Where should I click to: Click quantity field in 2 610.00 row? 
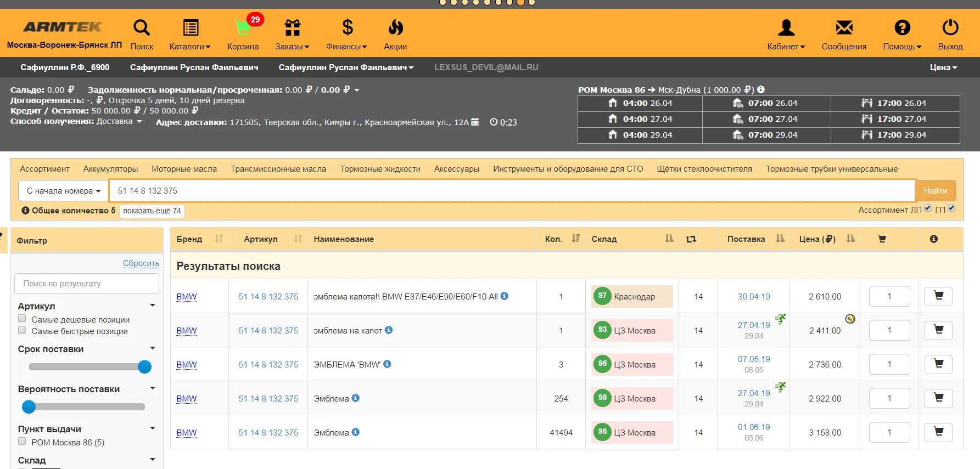[x=889, y=296]
